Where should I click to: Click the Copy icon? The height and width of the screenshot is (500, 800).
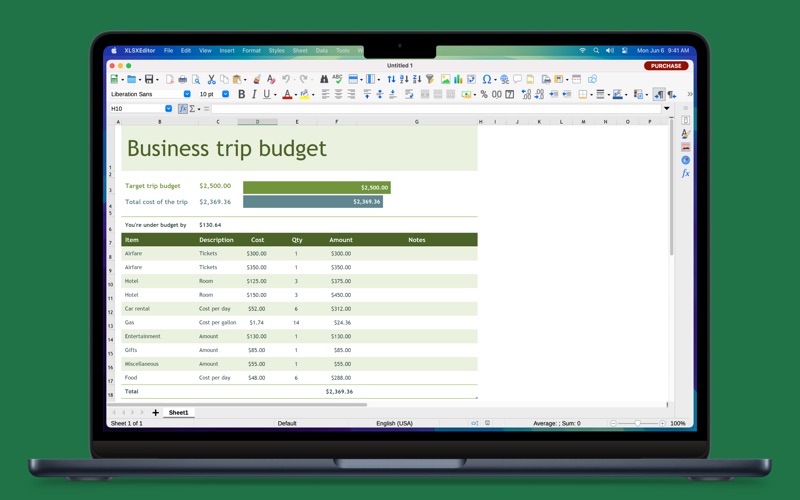coord(224,79)
